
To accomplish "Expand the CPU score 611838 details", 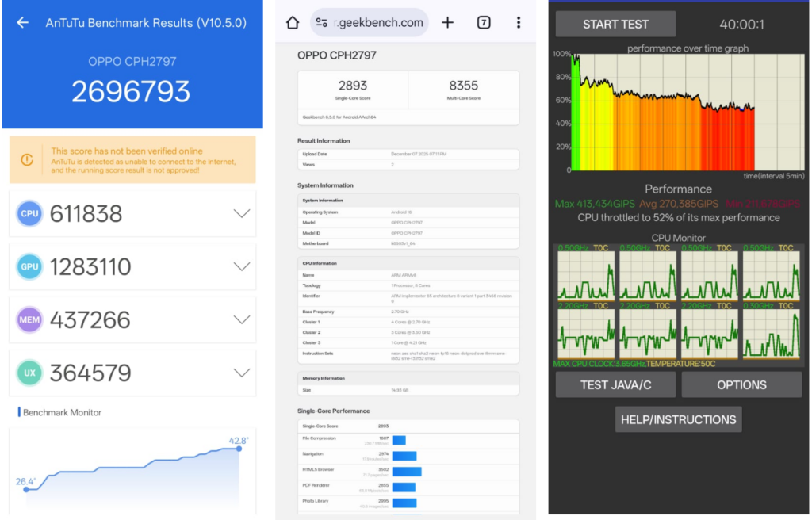I will pos(242,213).
